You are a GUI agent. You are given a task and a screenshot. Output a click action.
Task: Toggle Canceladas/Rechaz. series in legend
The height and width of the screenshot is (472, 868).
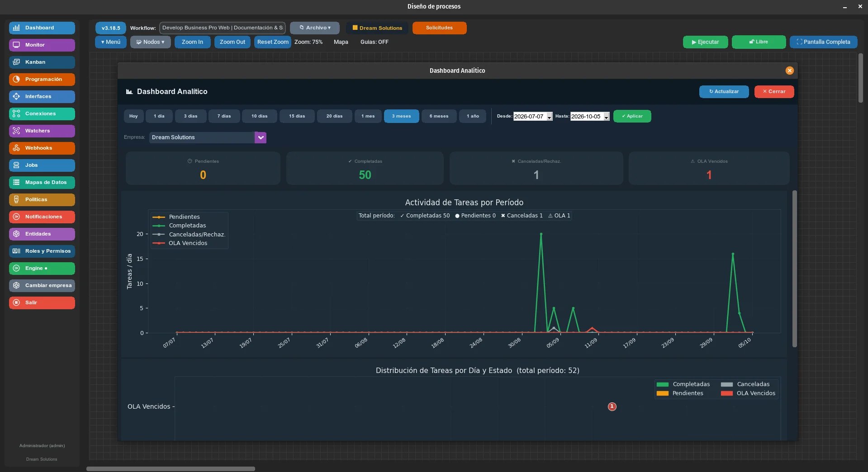tap(189, 235)
